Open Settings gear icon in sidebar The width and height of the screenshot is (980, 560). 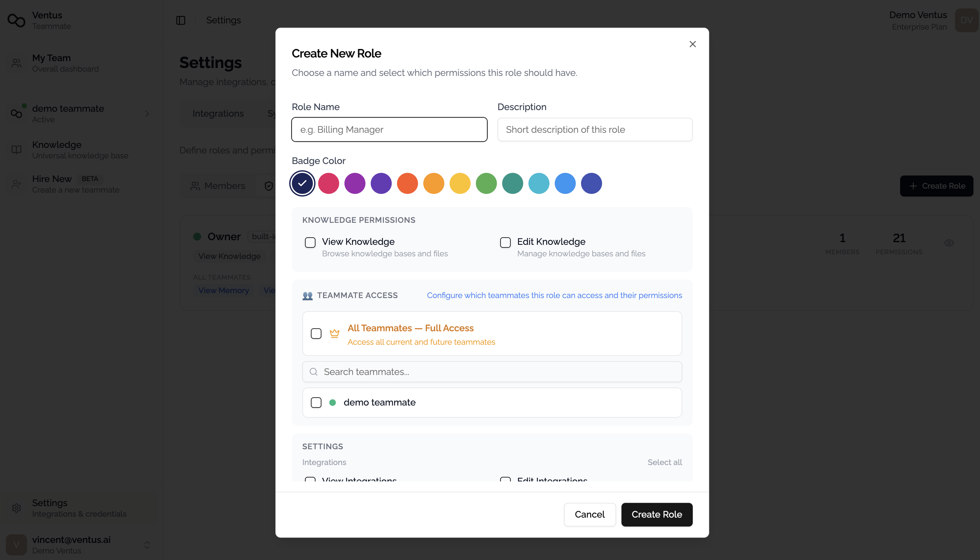click(16, 508)
